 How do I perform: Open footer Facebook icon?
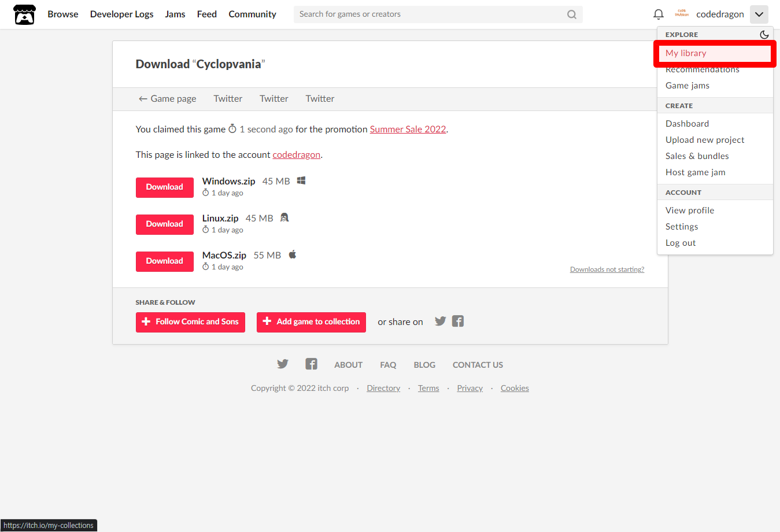pyautogui.click(x=311, y=364)
